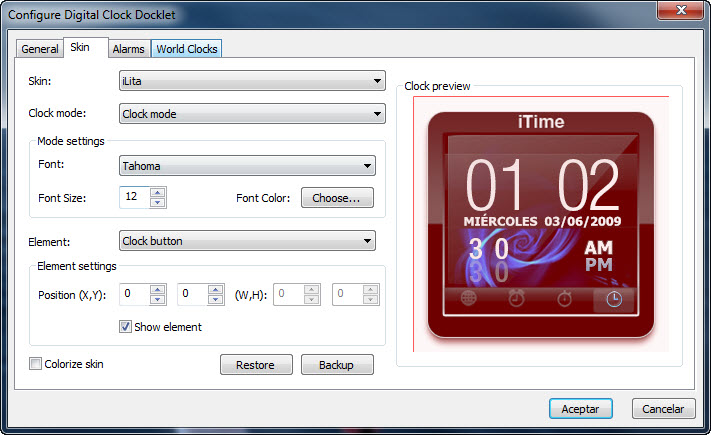711x435 pixels.
Task: Decrease the Font Size spinner value
Action: pyautogui.click(x=157, y=202)
